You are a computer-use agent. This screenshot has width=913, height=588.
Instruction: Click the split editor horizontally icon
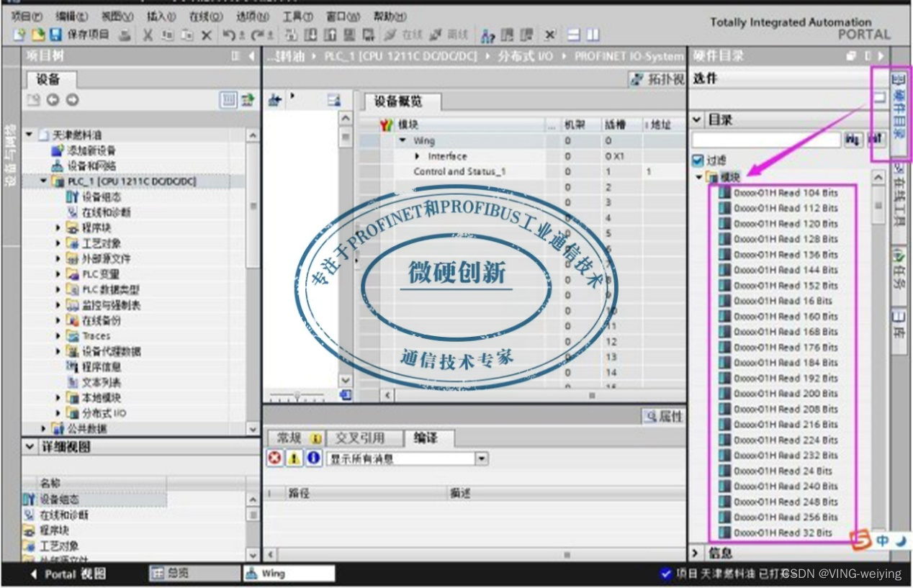coord(574,35)
